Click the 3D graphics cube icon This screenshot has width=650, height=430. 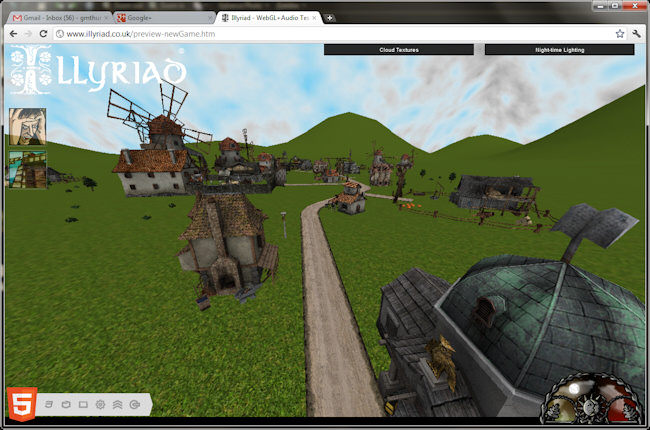click(66, 404)
